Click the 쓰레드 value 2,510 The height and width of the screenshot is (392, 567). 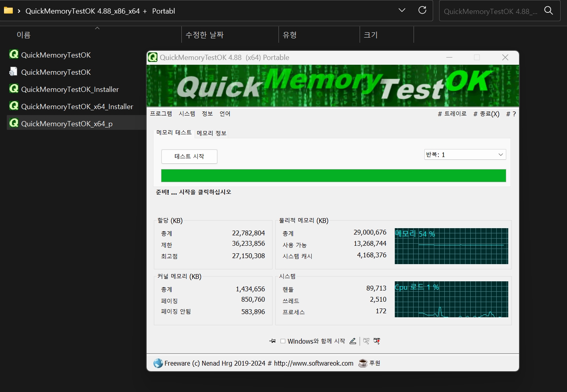(378, 299)
